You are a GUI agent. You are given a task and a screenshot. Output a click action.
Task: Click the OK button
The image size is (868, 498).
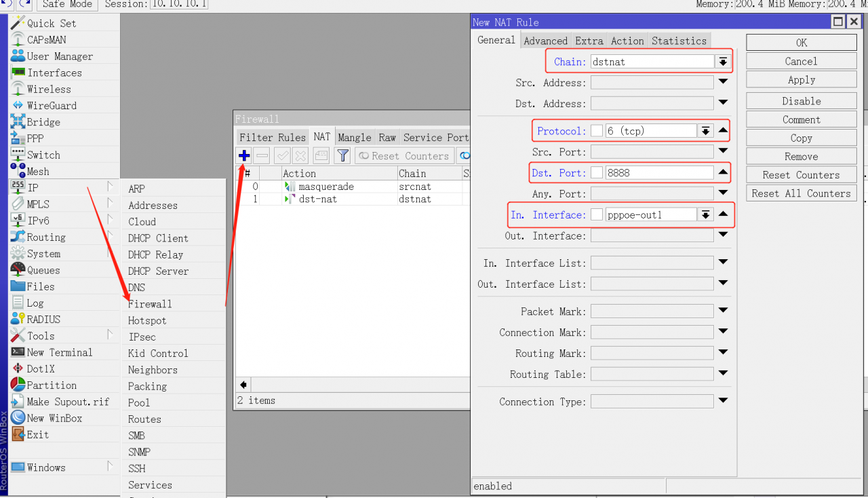801,43
